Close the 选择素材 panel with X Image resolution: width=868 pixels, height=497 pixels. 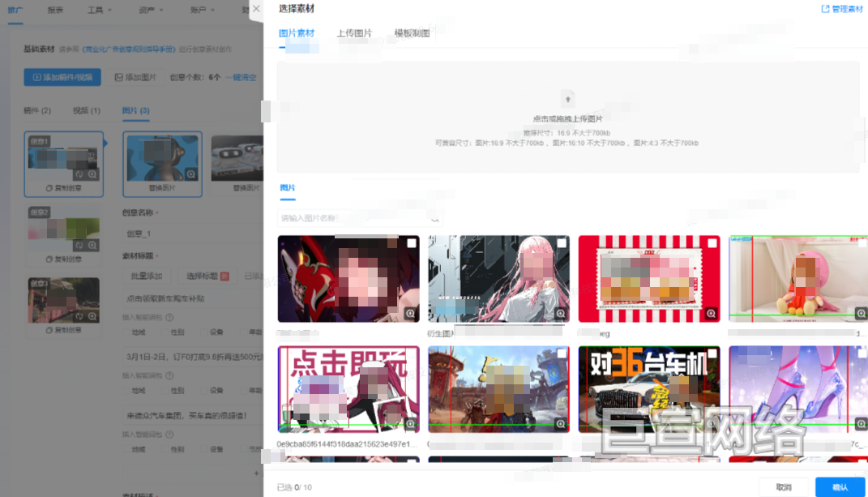tap(256, 9)
